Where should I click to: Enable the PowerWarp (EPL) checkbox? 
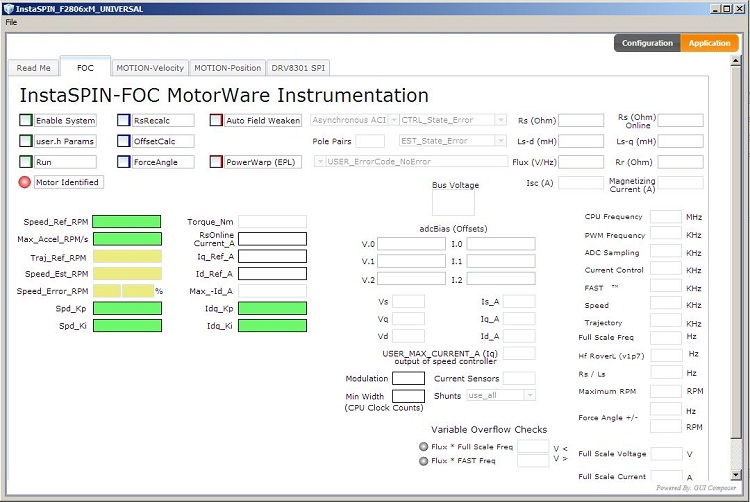[x=216, y=162]
